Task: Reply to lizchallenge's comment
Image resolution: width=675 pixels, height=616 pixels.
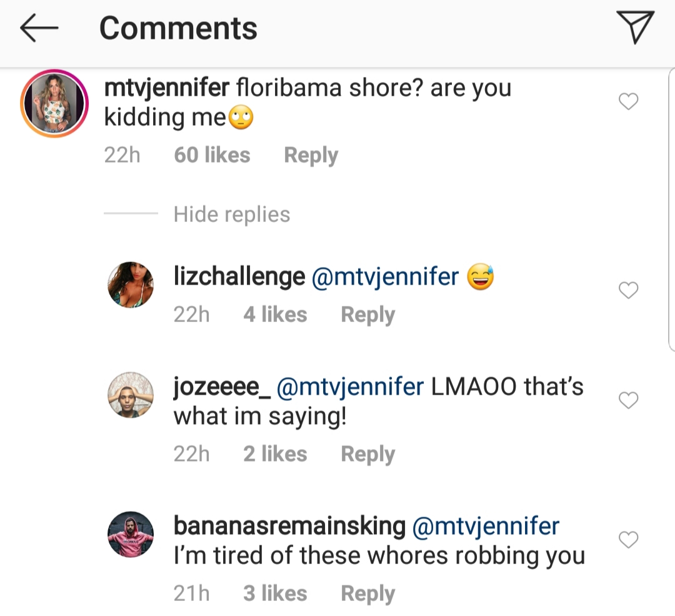Action: click(367, 315)
